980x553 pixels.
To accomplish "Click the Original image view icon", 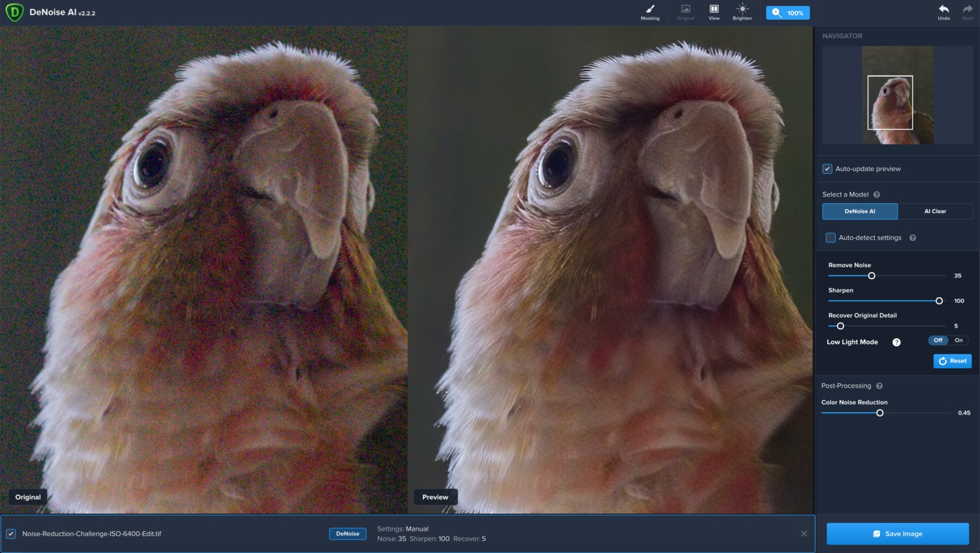I will click(686, 12).
